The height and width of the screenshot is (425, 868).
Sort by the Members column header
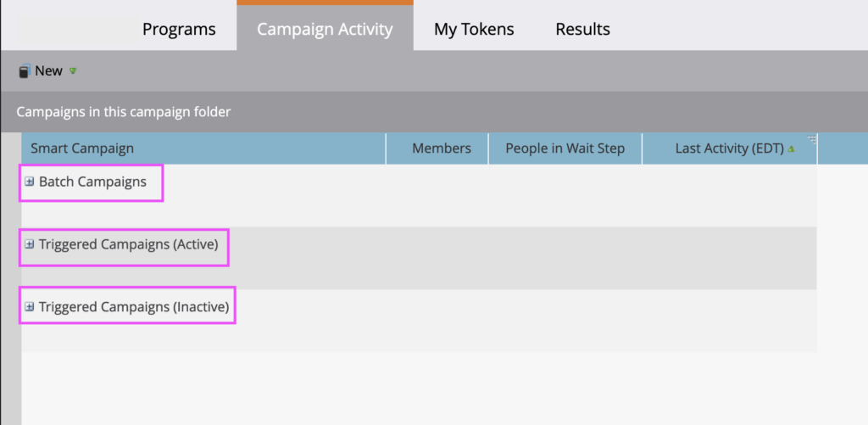442,148
